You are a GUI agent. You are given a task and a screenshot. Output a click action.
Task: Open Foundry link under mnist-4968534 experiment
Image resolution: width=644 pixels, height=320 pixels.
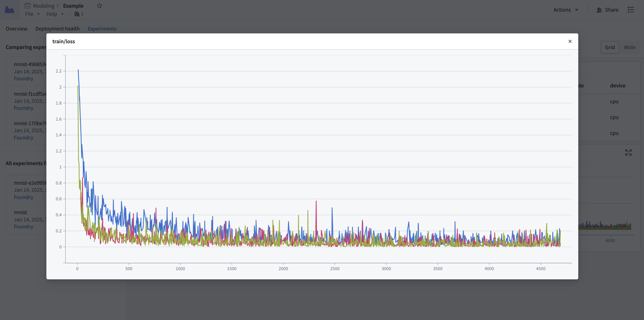click(24, 78)
